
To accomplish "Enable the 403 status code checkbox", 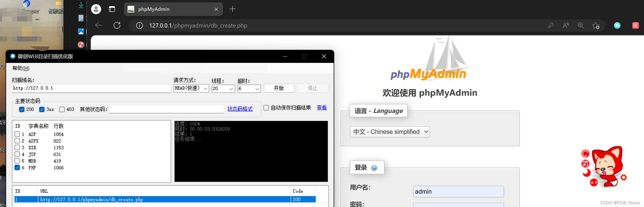I will point(62,109).
